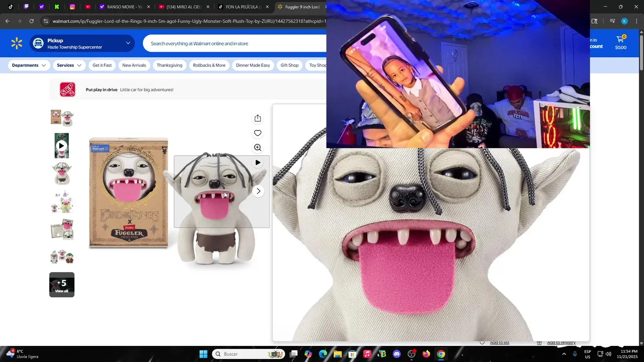Go to next product image with the arrow
The image size is (644, 362).
click(258, 191)
